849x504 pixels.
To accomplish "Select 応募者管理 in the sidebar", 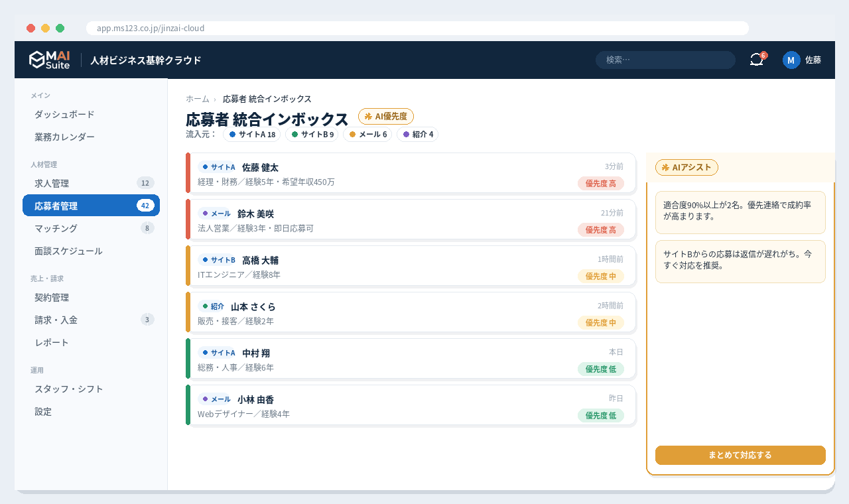I will tap(91, 206).
